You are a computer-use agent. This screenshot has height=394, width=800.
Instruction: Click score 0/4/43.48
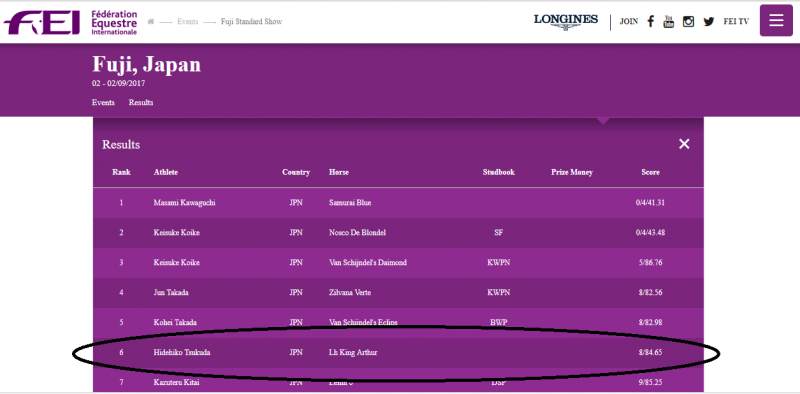pos(651,233)
